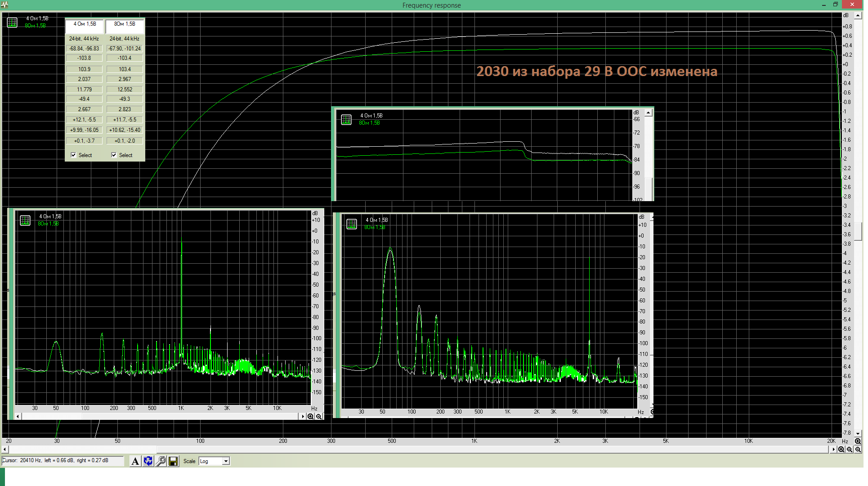868x486 pixels.
Task: Click the main graph horizontal scrollbar right arrow
Action: pyautogui.click(x=833, y=450)
